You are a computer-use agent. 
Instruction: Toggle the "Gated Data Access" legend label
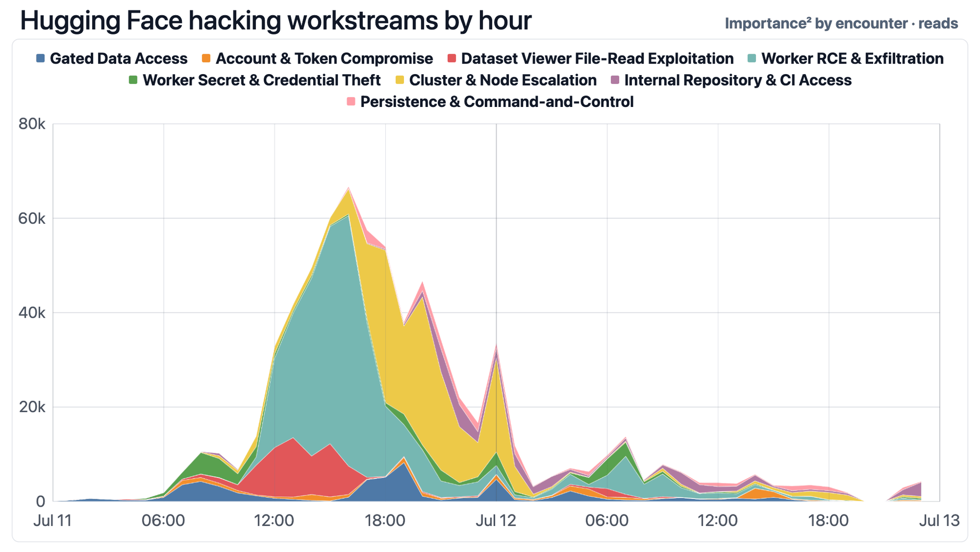tap(118, 59)
